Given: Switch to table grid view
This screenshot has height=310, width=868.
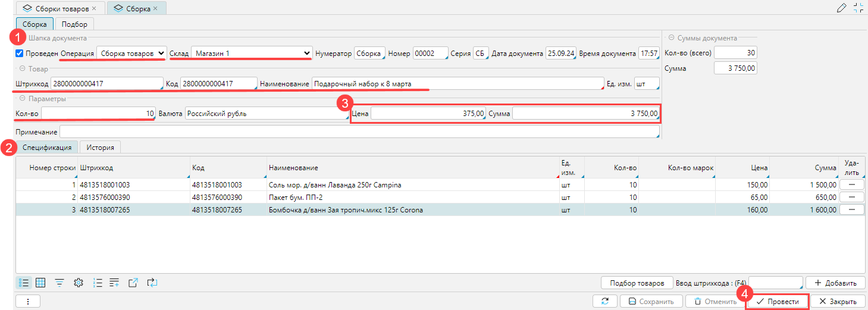Looking at the screenshot, I should [x=41, y=283].
